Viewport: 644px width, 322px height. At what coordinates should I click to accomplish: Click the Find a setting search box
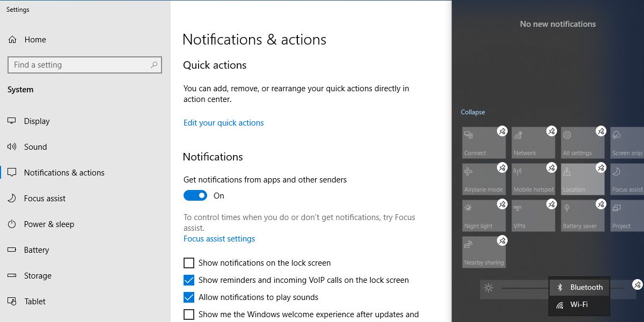tap(80, 65)
